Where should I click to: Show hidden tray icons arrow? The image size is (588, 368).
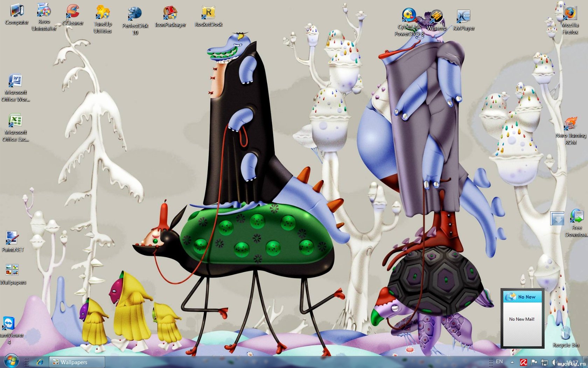[x=512, y=362]
